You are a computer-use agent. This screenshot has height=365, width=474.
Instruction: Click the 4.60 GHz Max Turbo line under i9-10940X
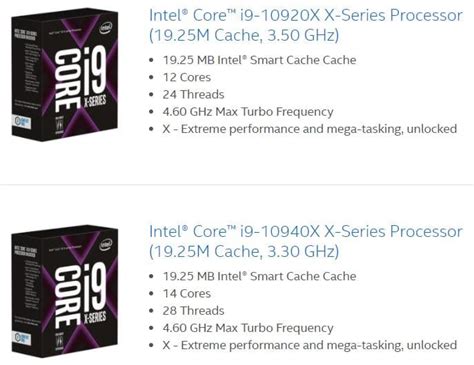[248, 328]
